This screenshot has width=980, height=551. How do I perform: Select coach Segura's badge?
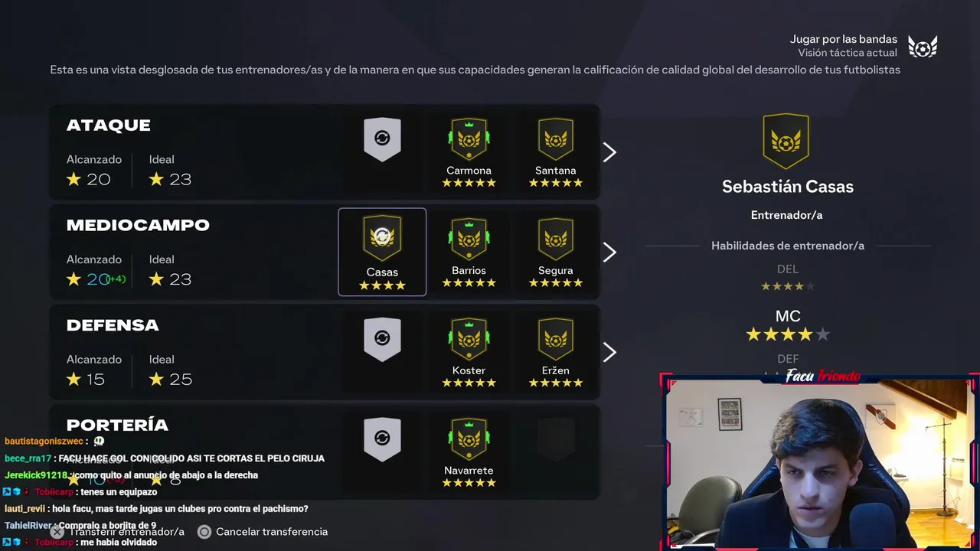[555, 240]
